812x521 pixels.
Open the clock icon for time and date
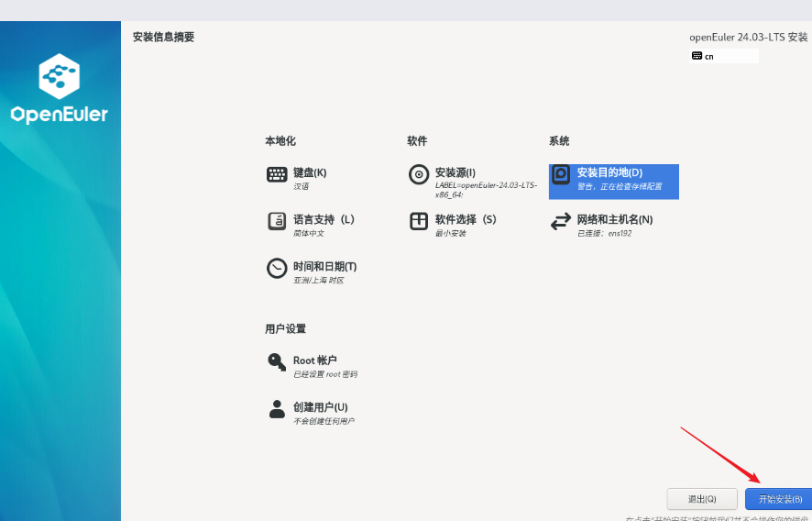pyautogui.click(x=277, y=269)
